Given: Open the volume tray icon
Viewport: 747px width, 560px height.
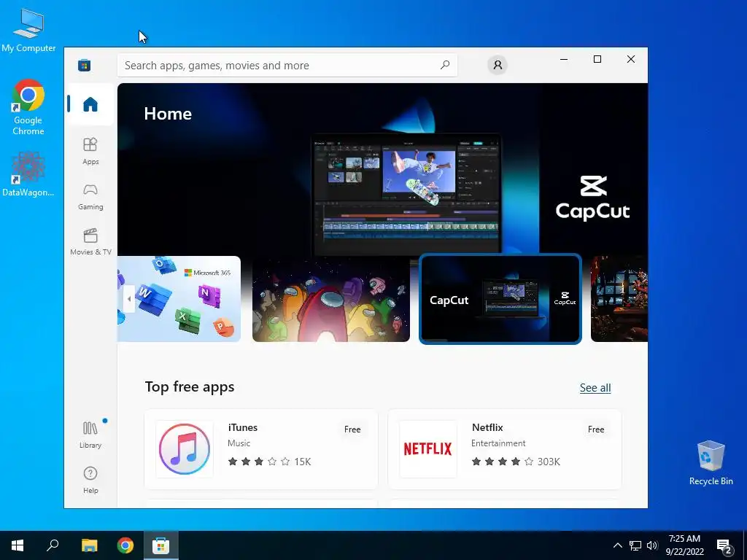Looking at the screenshot, I should pos(652,545).
